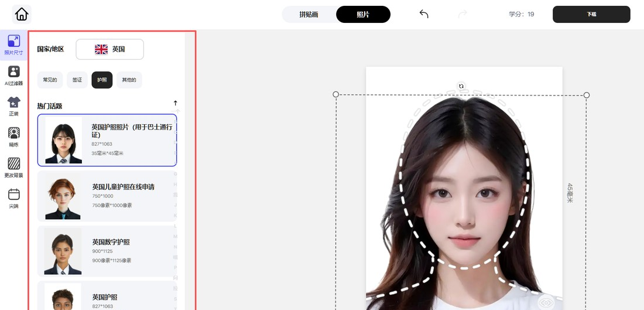Open the 照片尺寸 photo size panel
The height and width of the screenshot is (310, 644).
click(13, 45)
